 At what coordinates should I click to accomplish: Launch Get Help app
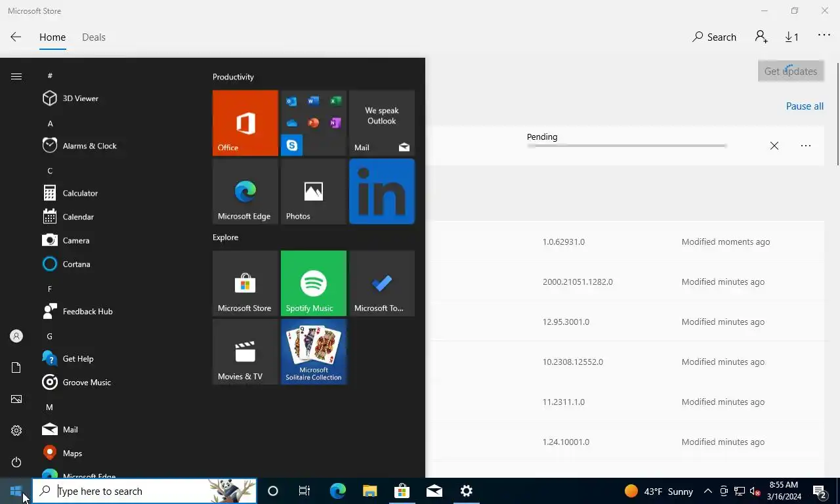117,358
